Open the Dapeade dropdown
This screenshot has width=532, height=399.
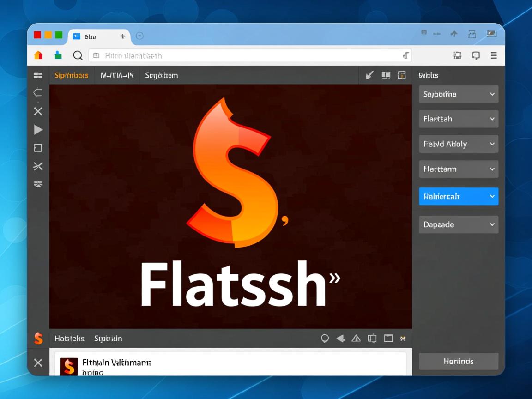pos(458,224)
